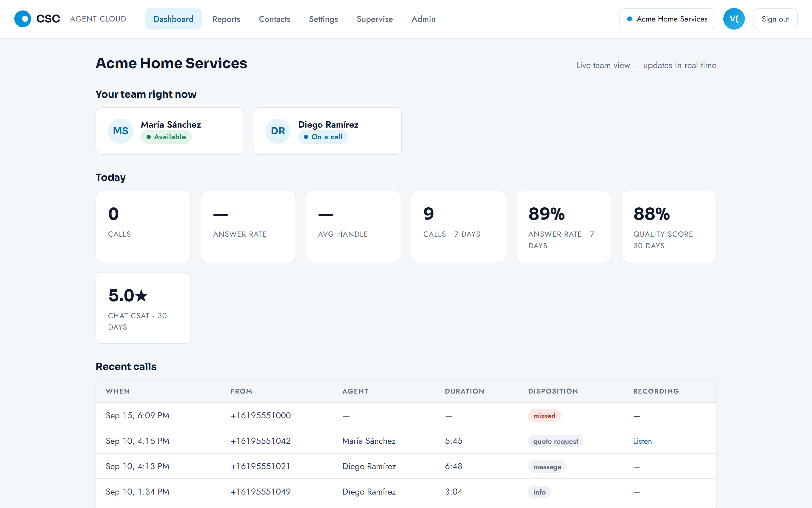The height and width of the screenshot is (508, 812).
Task: Click the today's Answer Rate card
Action: (x=248, y=227)
